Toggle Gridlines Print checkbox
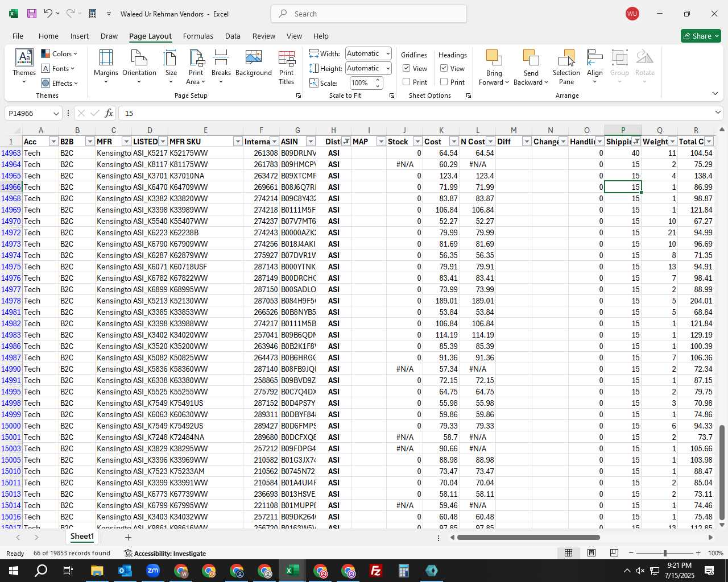Viewport: 728px width, 582px height. 407,82
